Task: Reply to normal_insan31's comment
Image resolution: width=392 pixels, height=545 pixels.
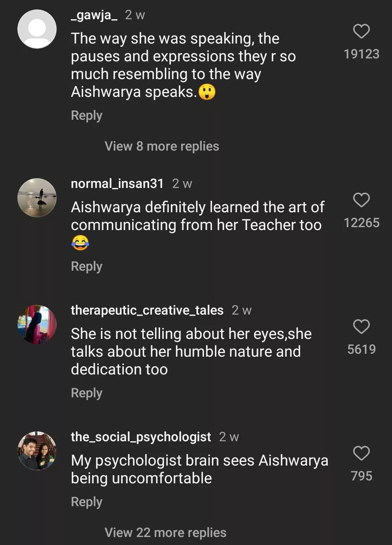Action: click(x=86, y=266)
